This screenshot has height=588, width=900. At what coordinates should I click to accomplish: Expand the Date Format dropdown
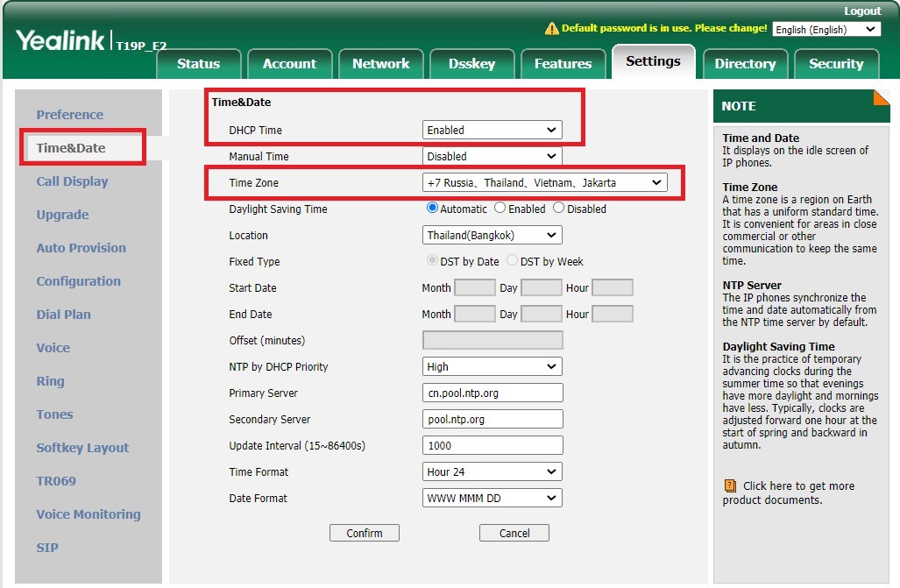coord(492,498)
